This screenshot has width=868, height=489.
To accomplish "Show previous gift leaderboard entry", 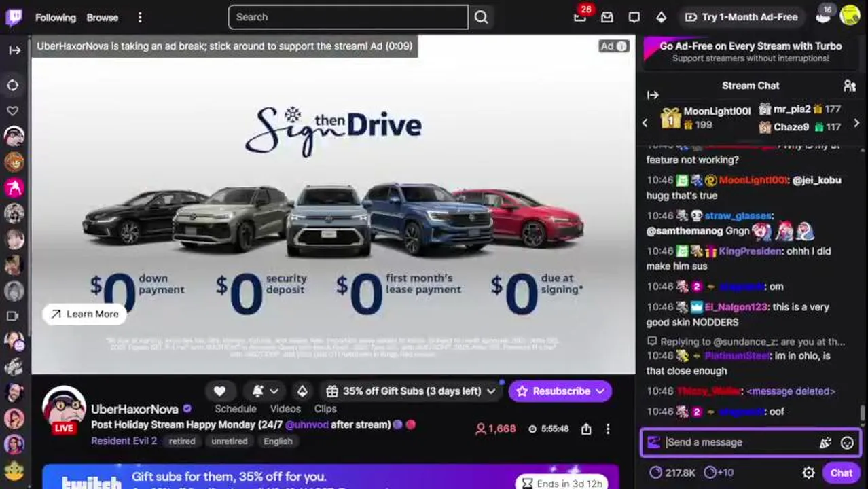I will tap(645, 123).
